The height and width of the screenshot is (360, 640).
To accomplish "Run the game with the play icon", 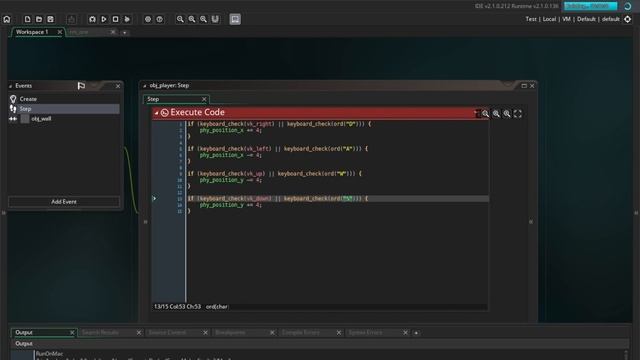I will [x=104, y=19].
